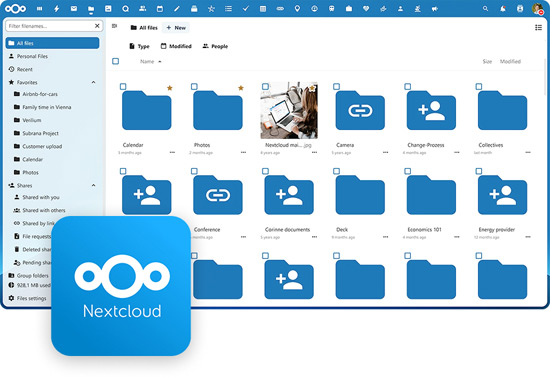Open the train icon in top bar
Screen dimensions: 550x380
click(331, 9)
